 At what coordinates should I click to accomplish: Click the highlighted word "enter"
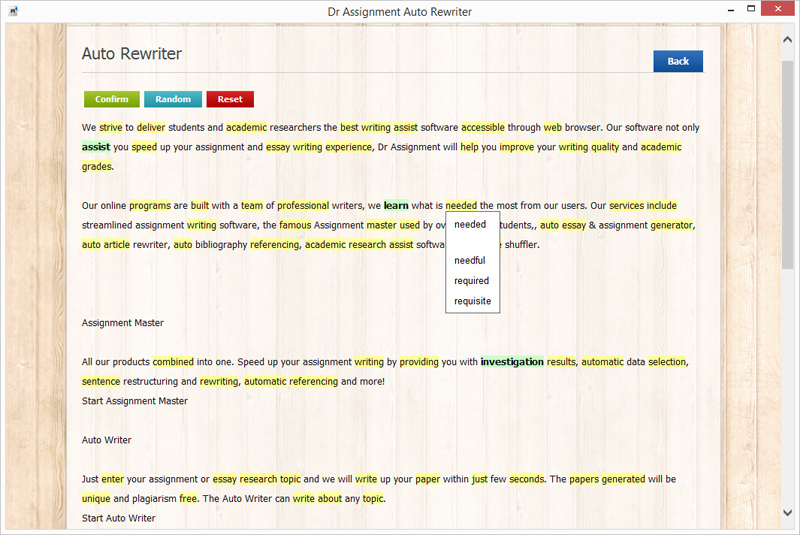[113, 479]
